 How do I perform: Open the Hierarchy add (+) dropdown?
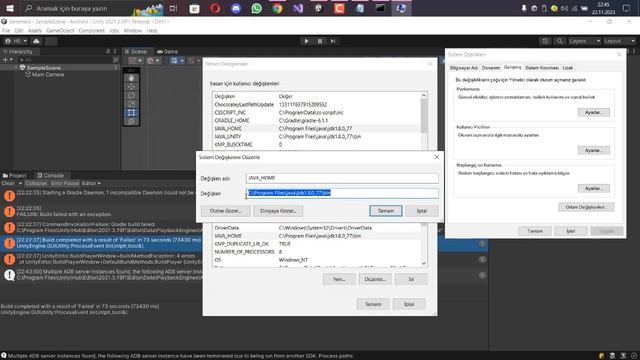(7, 60)
